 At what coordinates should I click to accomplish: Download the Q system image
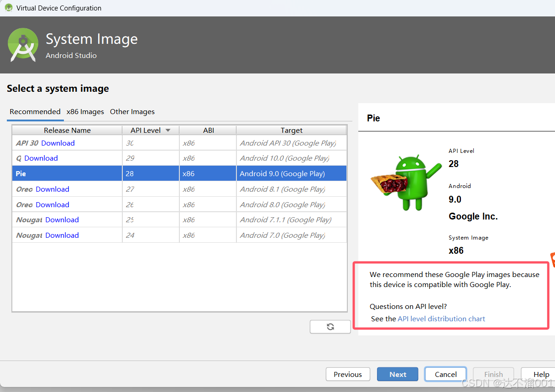click(41, 158)
